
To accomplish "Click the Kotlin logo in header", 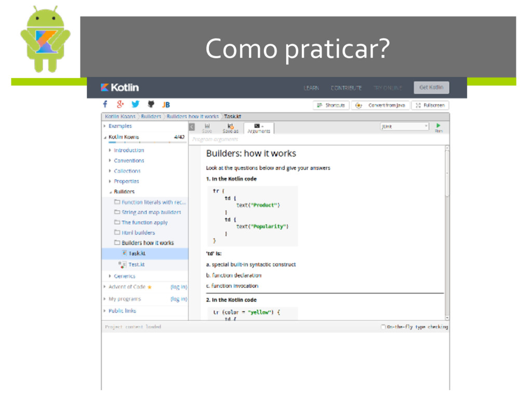I will [120, 87].
